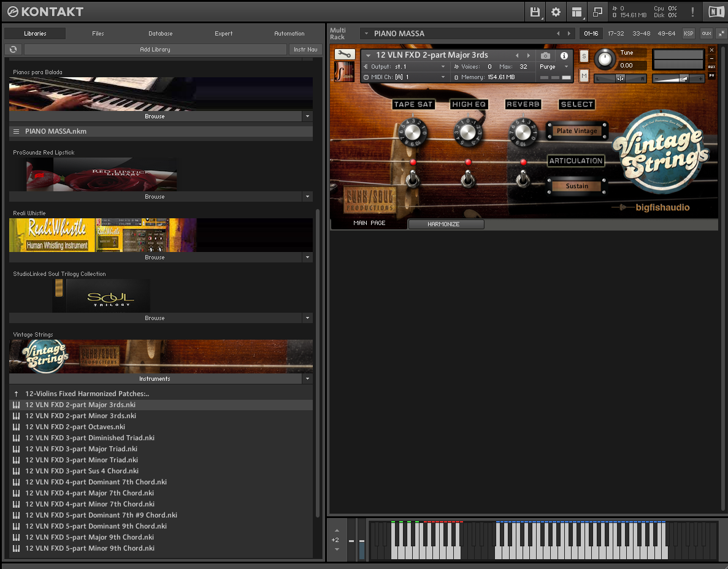Click the Plate Vintage reverb selector
The width and height of the screenshot is (728, 569).
pyautogui.click(x=577, y=131)
